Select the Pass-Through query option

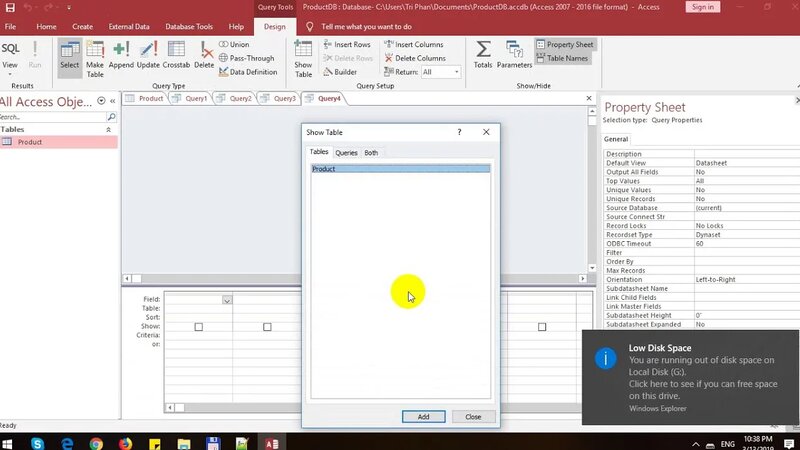click(246, 58)
